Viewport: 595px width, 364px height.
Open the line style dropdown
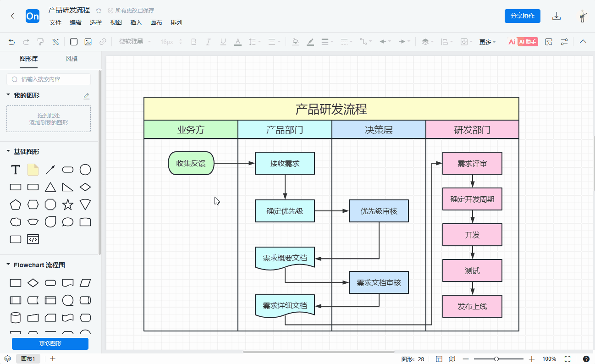click(347, 42)
